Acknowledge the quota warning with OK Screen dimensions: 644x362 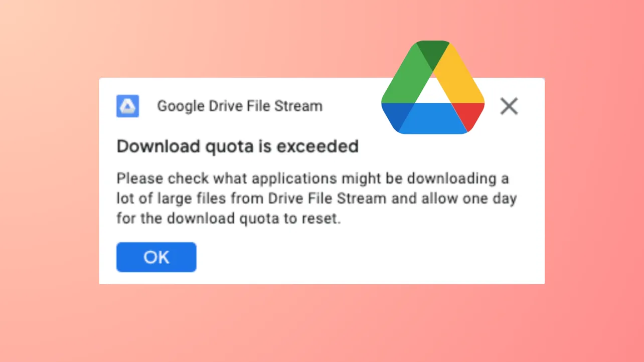coord(156,257)
